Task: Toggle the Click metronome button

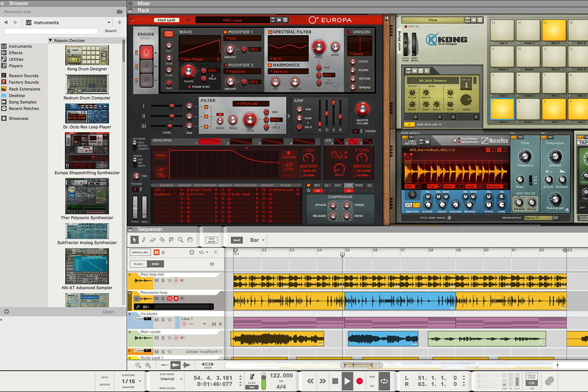Action: 252,378
